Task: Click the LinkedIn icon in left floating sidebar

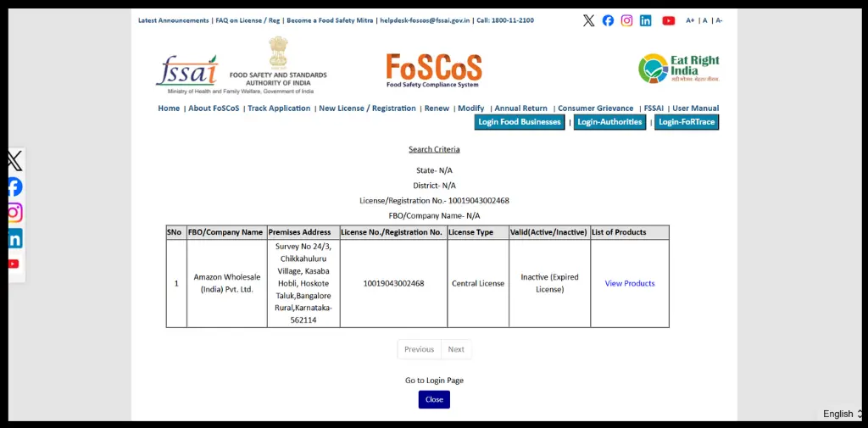Action: click(x=14, y=238)
